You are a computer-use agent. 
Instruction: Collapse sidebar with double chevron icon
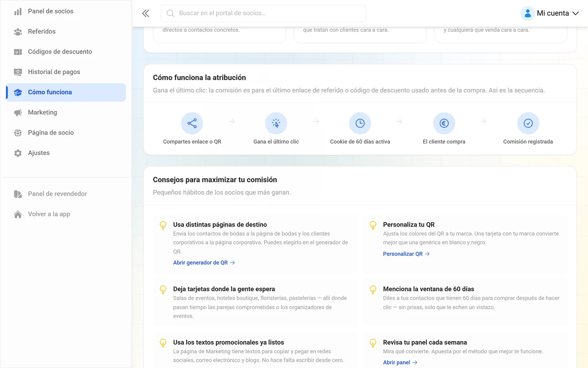click(146, 13)
